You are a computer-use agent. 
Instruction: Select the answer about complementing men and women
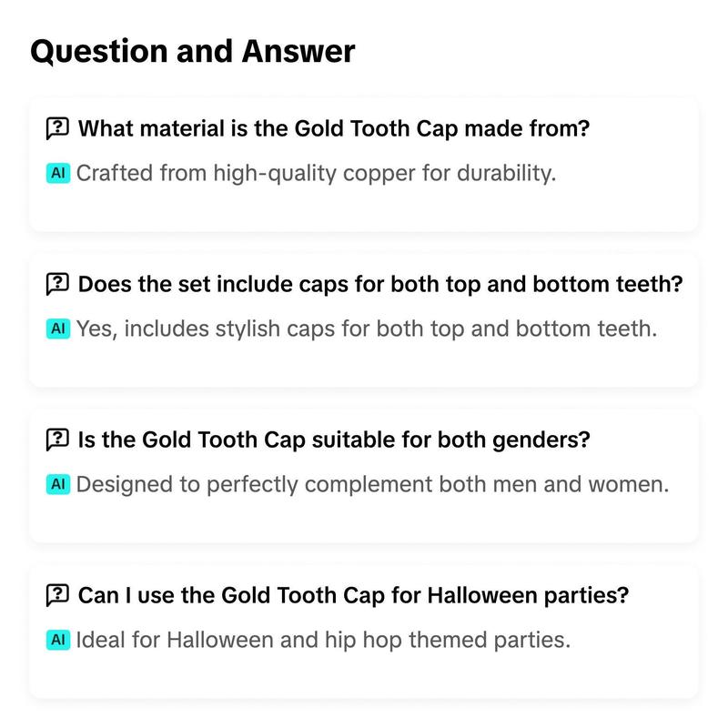[372, 485]
